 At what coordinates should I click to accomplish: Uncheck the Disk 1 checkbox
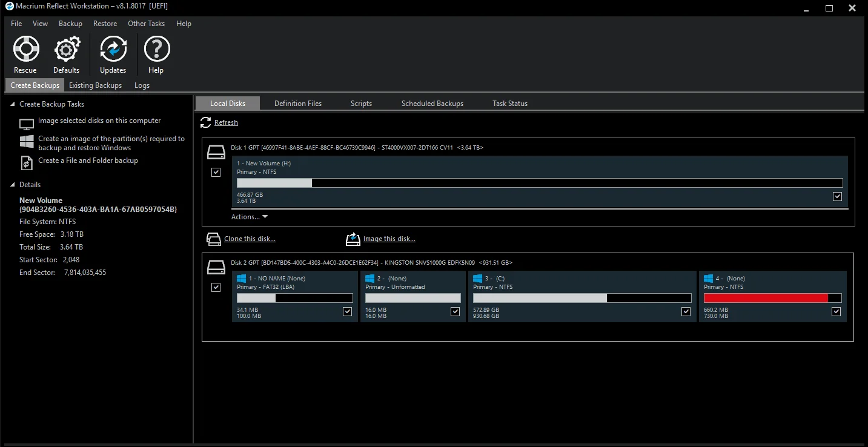[216, 173]
